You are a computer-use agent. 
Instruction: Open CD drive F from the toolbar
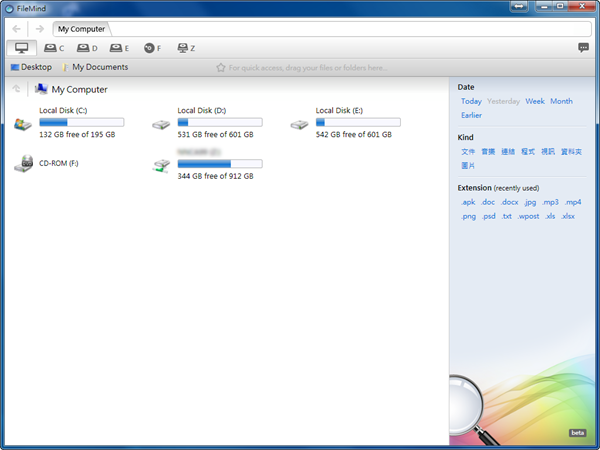point(152,48)
